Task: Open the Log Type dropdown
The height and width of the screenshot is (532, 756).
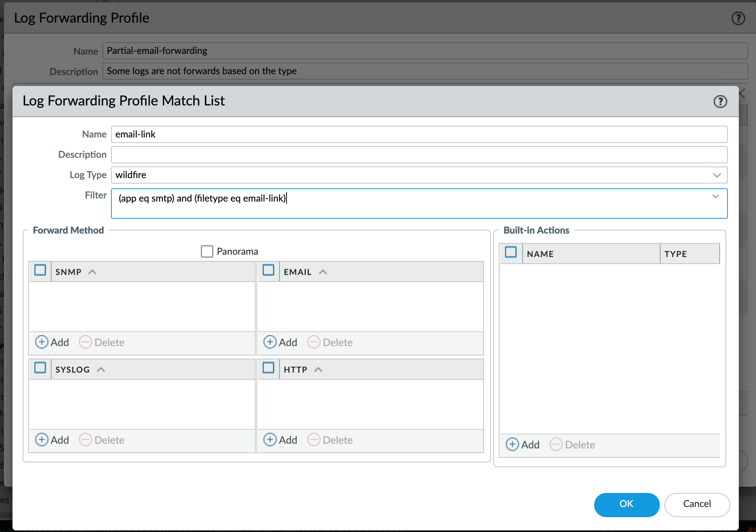Action: tap(717, 175)
